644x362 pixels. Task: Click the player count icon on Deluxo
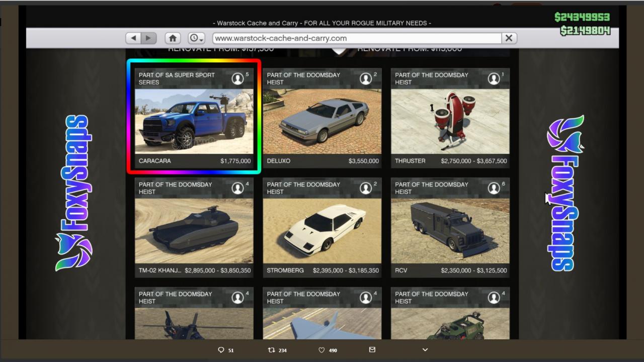point(366,78)
